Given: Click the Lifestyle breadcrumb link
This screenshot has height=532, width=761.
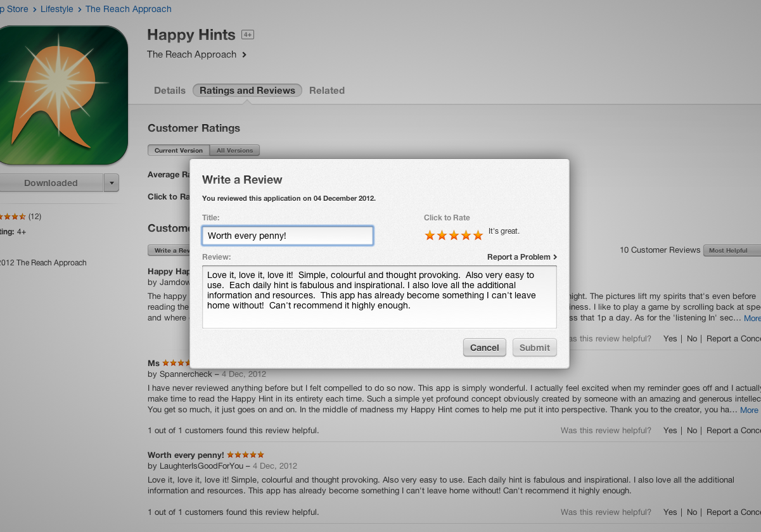Looking at the screenshot, I should pyautogui.click(x=57, y=9).
